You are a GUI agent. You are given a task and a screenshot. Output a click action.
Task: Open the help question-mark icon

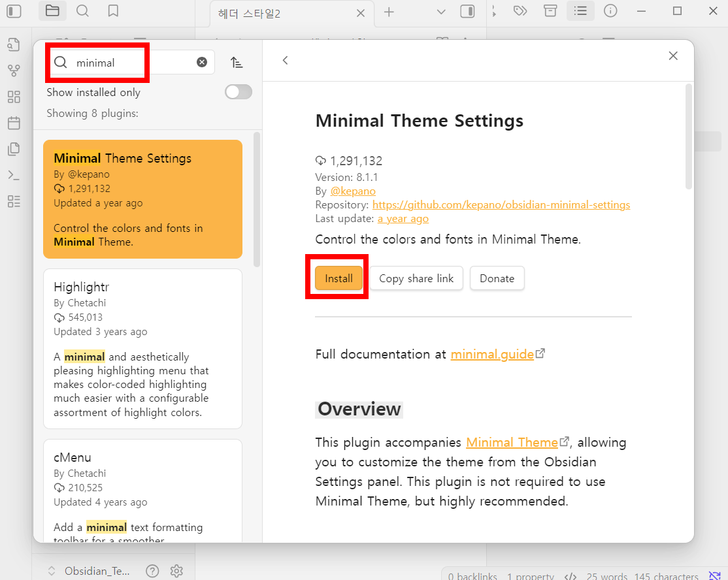152,571
